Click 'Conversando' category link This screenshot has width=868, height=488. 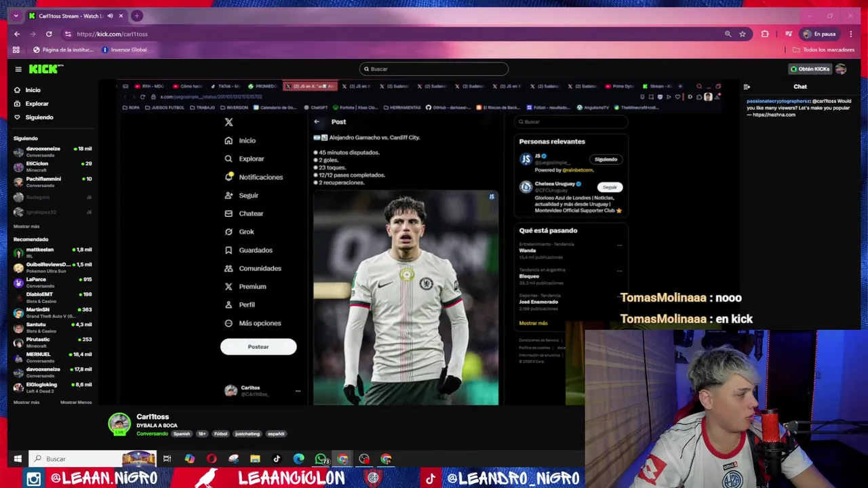(152, 434)
